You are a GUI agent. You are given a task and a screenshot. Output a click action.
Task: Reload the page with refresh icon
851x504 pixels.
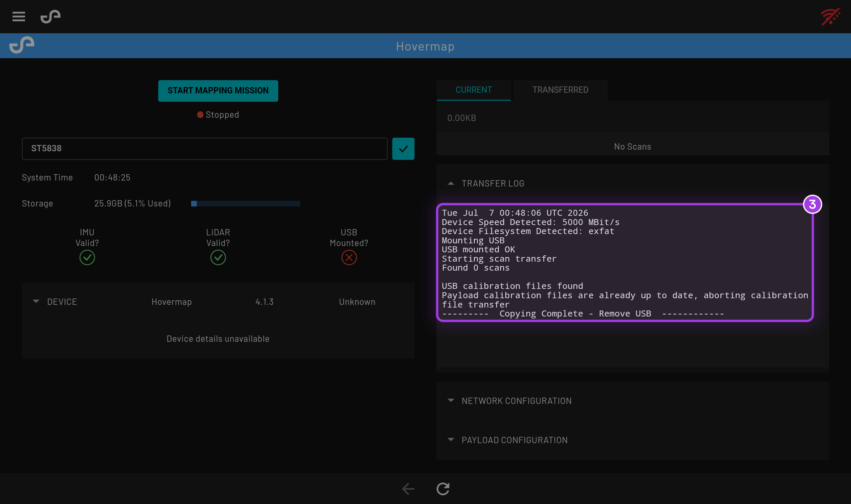(x=443, y=489)
